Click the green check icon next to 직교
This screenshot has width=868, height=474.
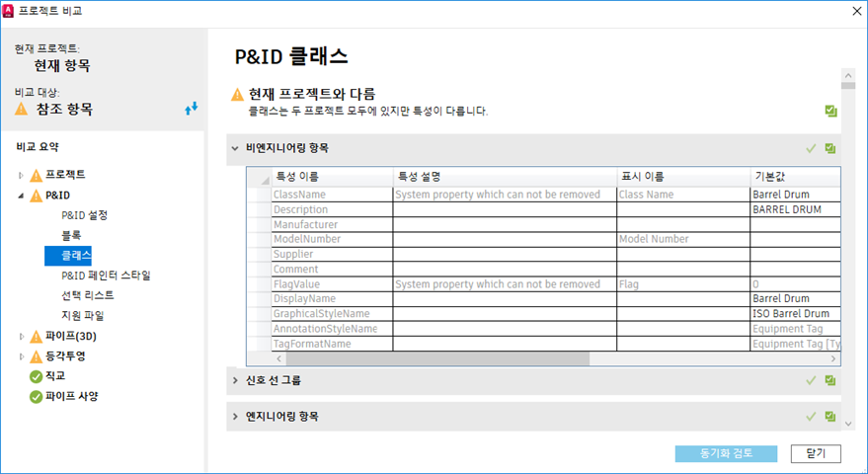tap(36, 376)
